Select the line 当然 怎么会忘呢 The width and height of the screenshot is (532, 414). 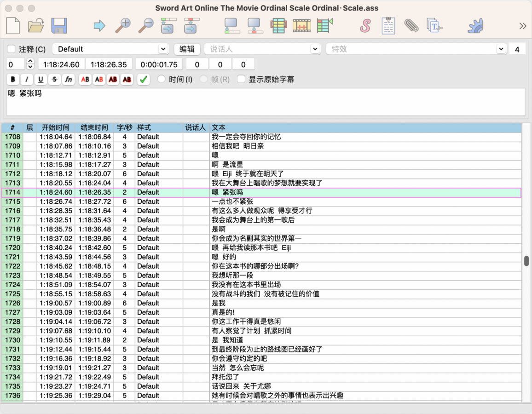coord(261,368)
